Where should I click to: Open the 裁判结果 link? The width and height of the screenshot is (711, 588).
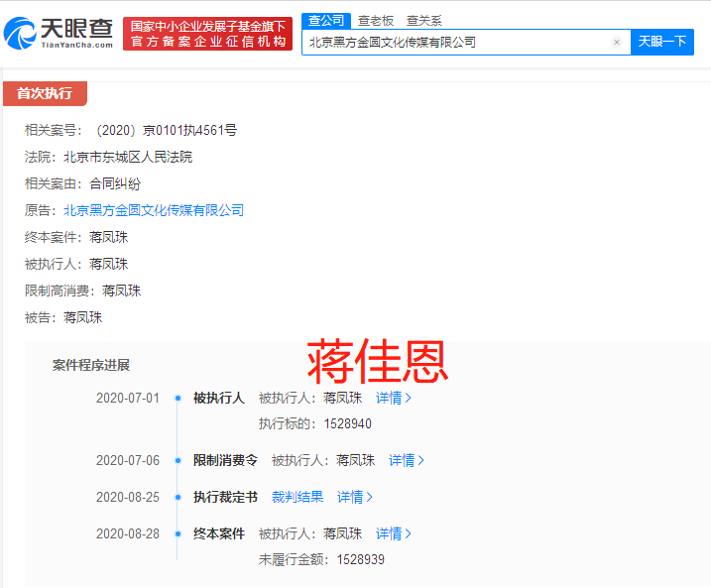click(x=297, y=497)
